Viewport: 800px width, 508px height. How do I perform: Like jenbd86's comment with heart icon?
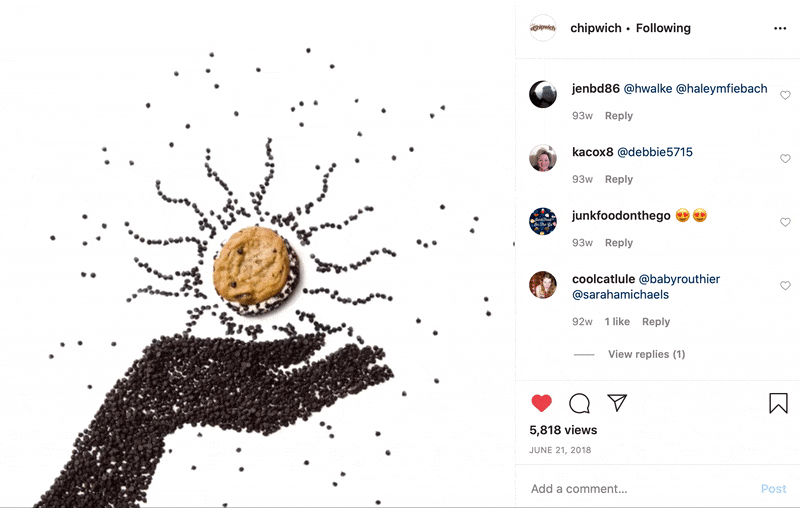[x=785, y=95]
